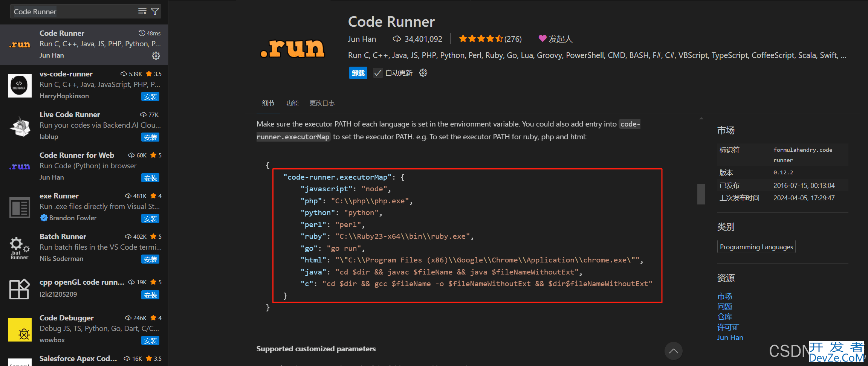Click the Live Code Runner extension icon

pyautogui.click(x=20, y=126)
